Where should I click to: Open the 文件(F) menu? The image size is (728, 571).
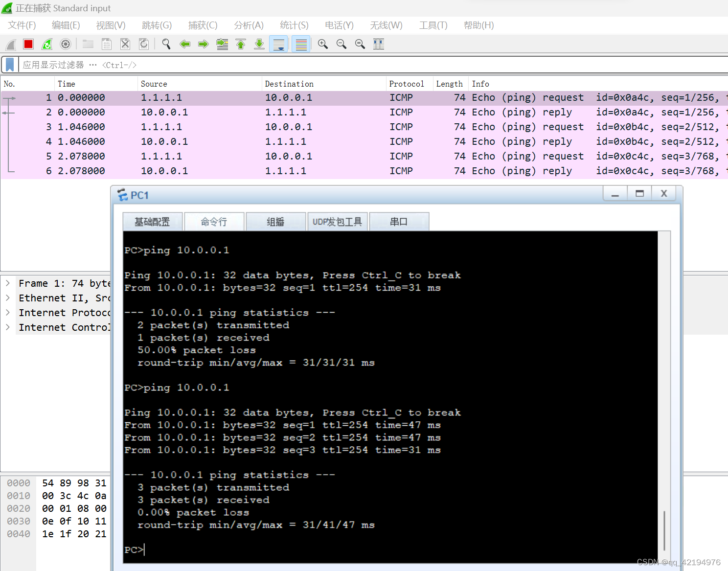coord(22,25)
